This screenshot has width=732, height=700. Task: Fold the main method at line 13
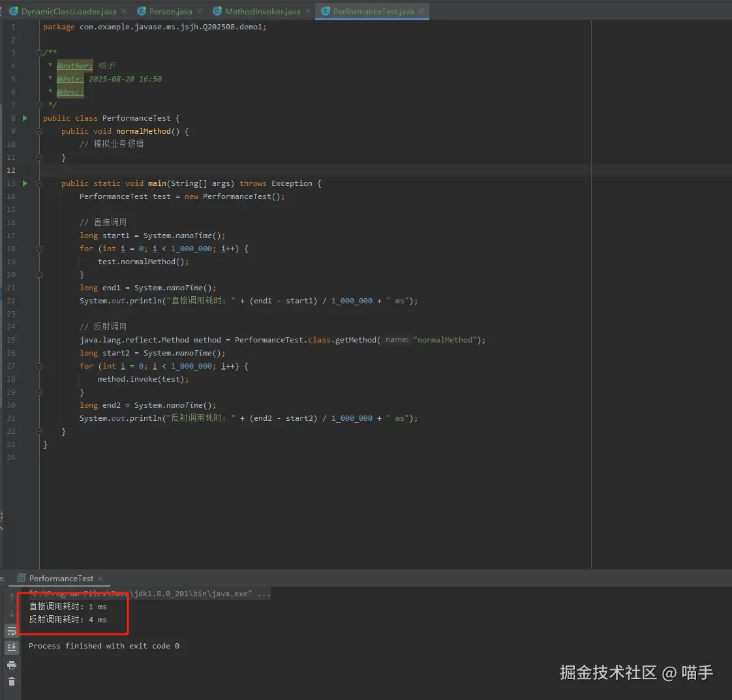coord(39,183)
